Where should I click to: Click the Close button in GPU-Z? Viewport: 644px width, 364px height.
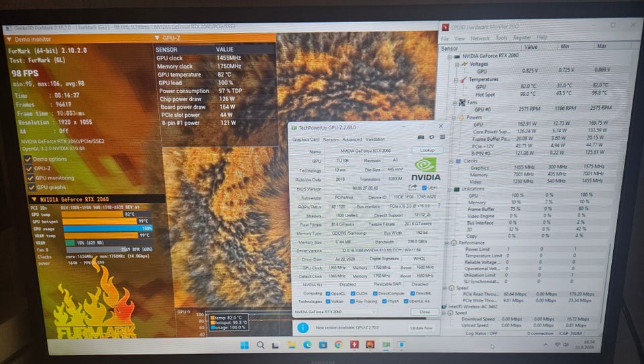(x=425, y=312)
